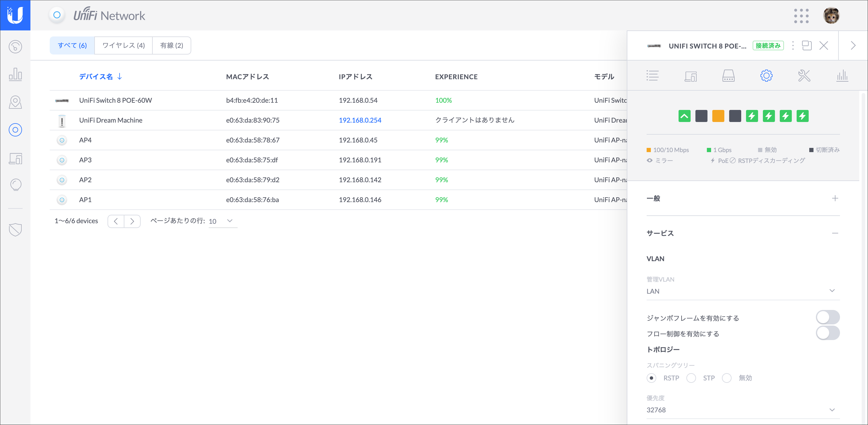Click the AP1 access point icon

coord(62,200)
